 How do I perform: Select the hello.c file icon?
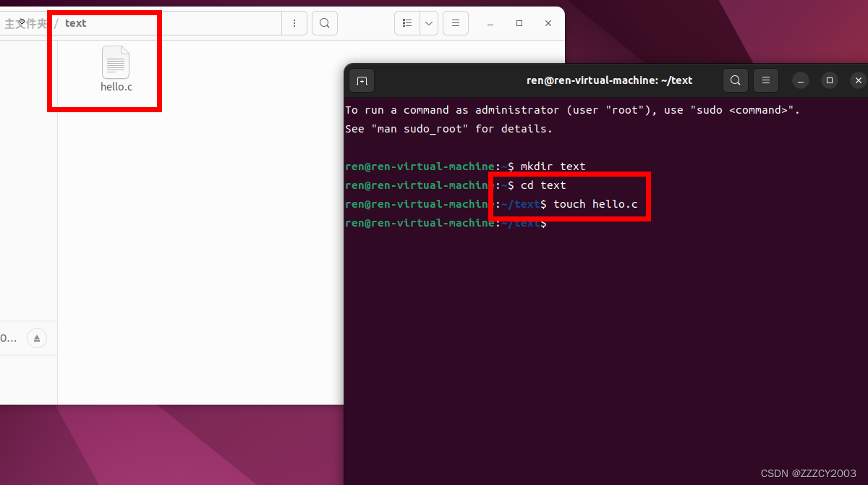click(116, 63)
